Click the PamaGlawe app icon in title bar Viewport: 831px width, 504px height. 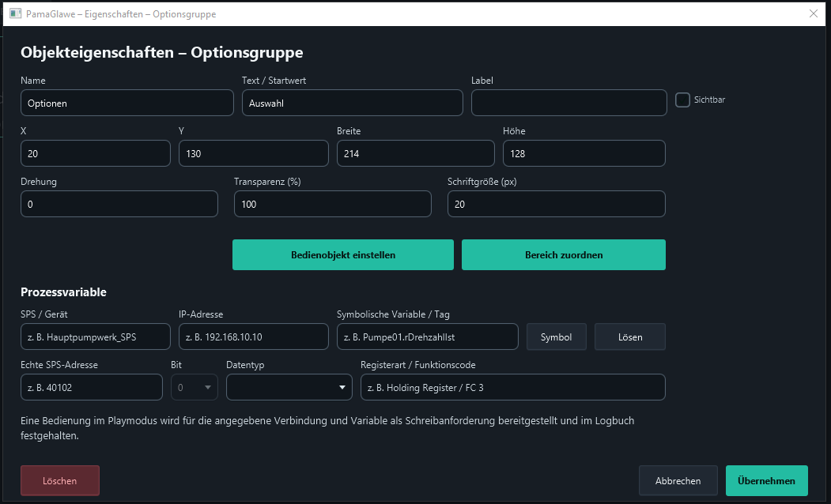(x=15, y=13)
